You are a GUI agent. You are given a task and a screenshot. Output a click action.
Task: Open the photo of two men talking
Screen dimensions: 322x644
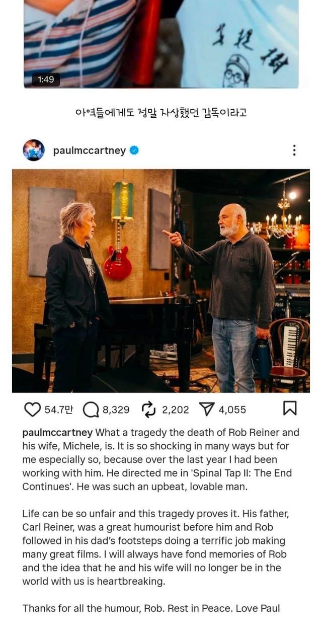click(x=161, y=281)
